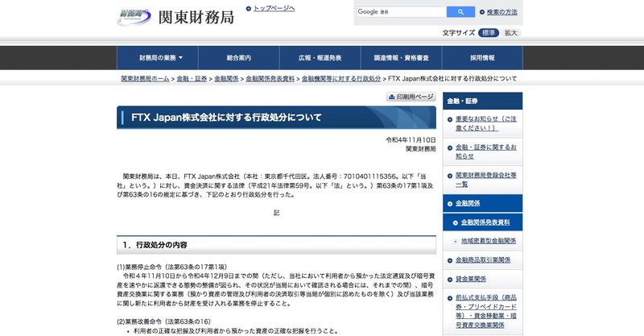
Task: Switch text size to 拡大
Action: [x=511, y=32]
